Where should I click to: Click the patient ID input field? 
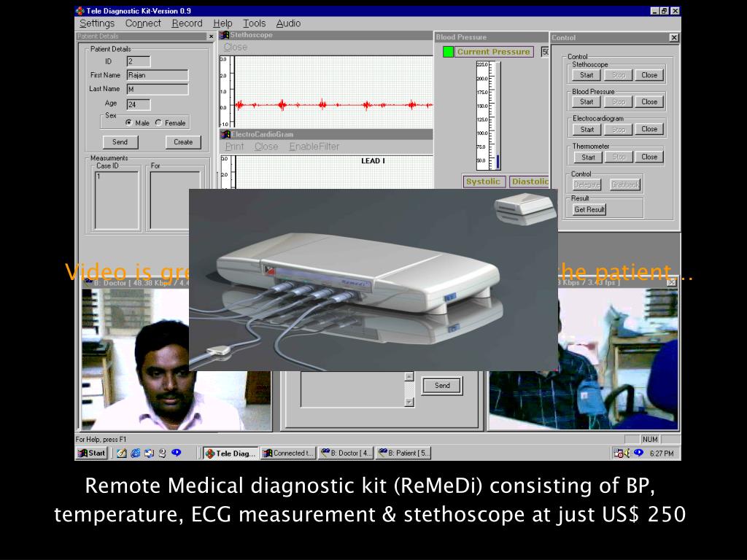coord(139,61)
